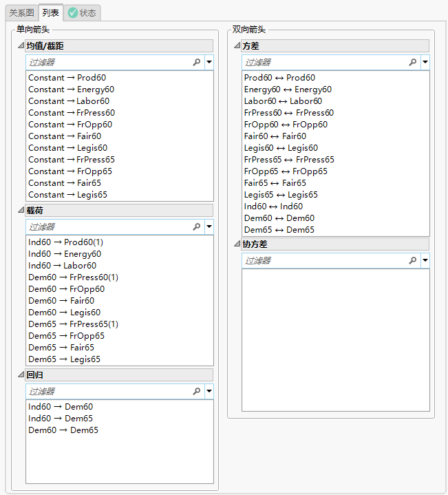The width and height of the screenshot is (448, 495).
Task: Open 方差 filter options dropdown arrow
Action: pos(425,62)
